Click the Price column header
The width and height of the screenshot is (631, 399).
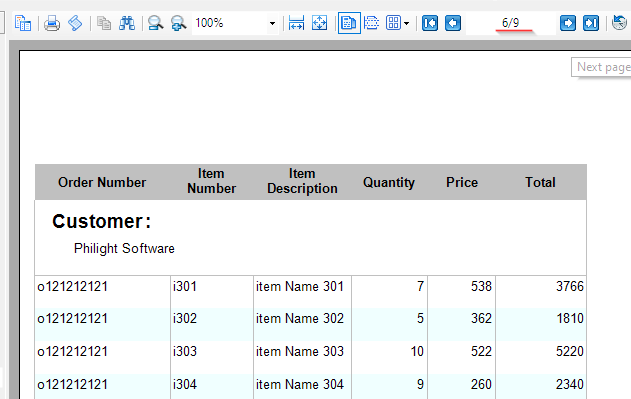[462, 182]
